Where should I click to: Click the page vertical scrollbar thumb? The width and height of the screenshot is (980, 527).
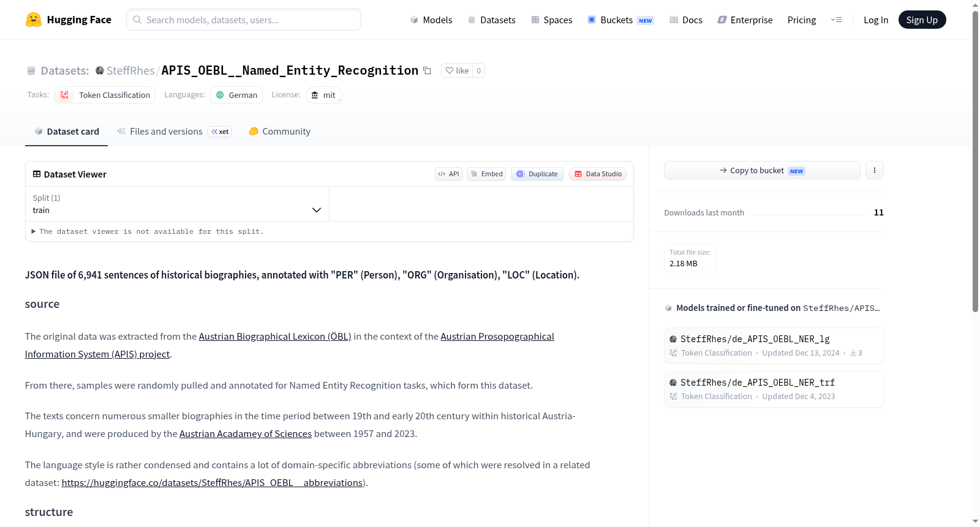(x=975, y=162)
